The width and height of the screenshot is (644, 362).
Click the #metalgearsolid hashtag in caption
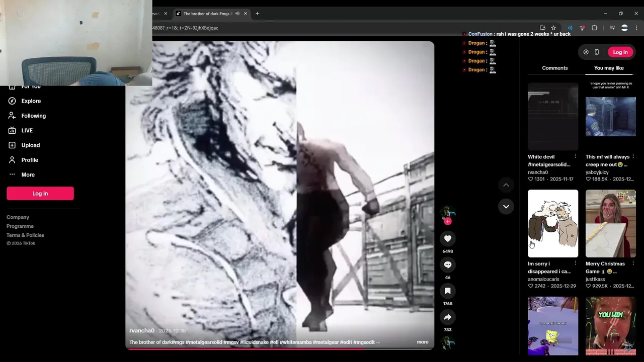(204, 342)
